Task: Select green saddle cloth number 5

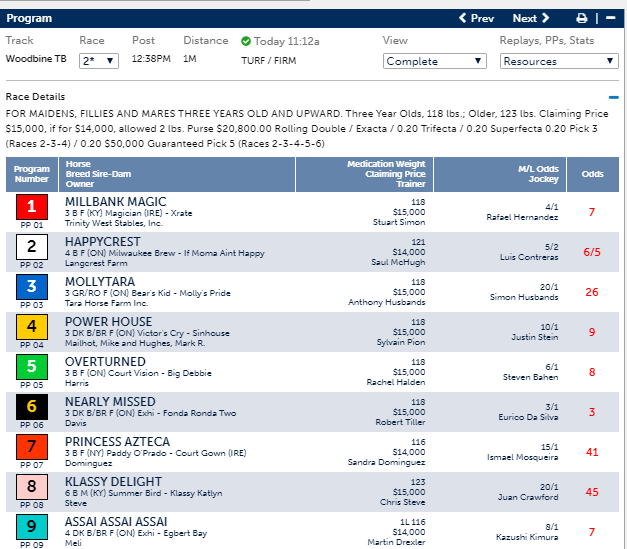Action: [32, 367]
